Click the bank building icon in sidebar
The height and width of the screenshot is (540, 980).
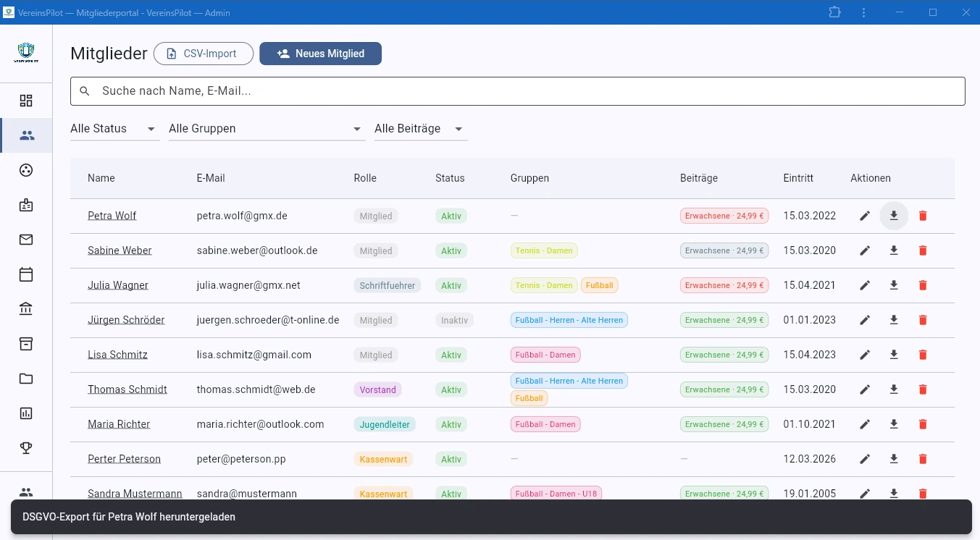(26, 309)
